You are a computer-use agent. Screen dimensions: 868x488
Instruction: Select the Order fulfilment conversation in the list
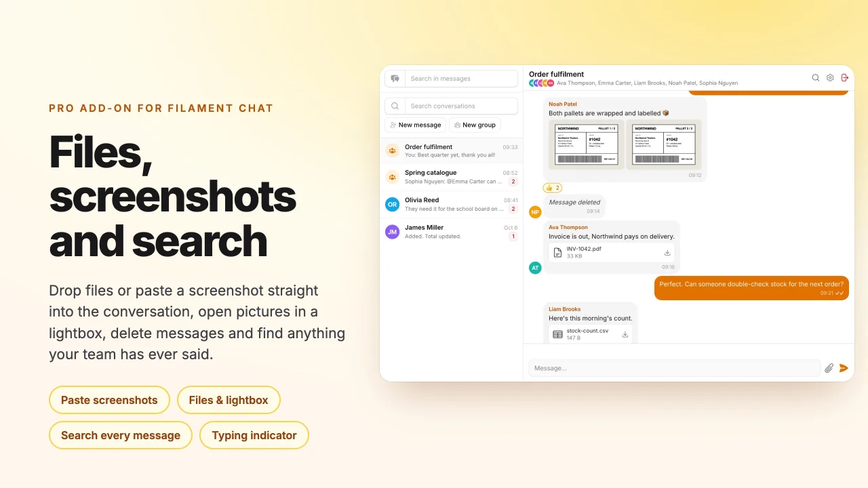[x=452, y=150]
